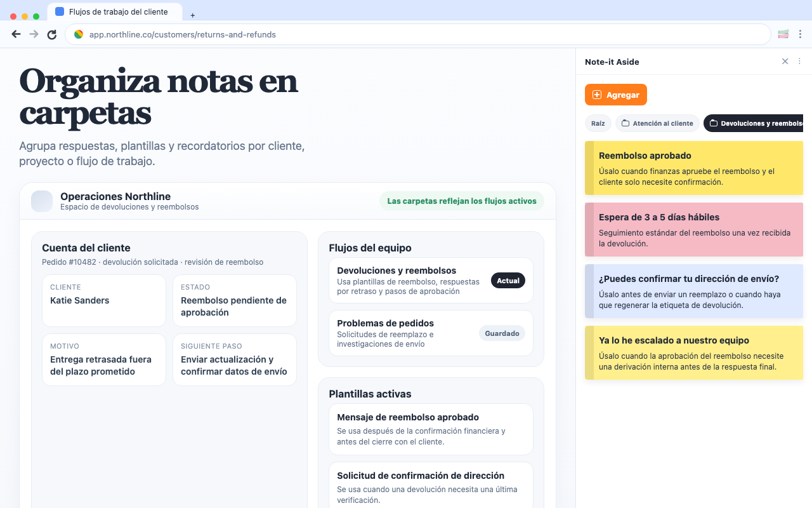Screen dimensions: 812x508
Task: Click inside the browser address bar
Action: 381,34
